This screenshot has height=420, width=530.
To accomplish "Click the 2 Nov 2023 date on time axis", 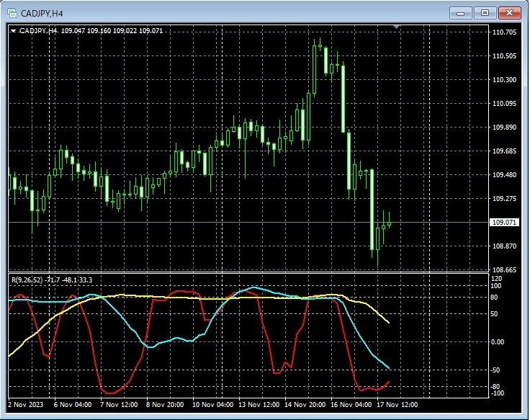I will [x=26, y=404].
